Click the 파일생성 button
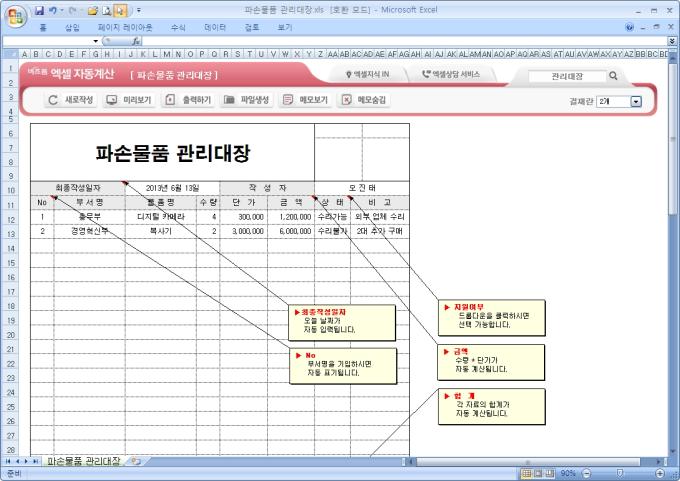This screenshot has width=680, height=481. [x=246, y=100]
